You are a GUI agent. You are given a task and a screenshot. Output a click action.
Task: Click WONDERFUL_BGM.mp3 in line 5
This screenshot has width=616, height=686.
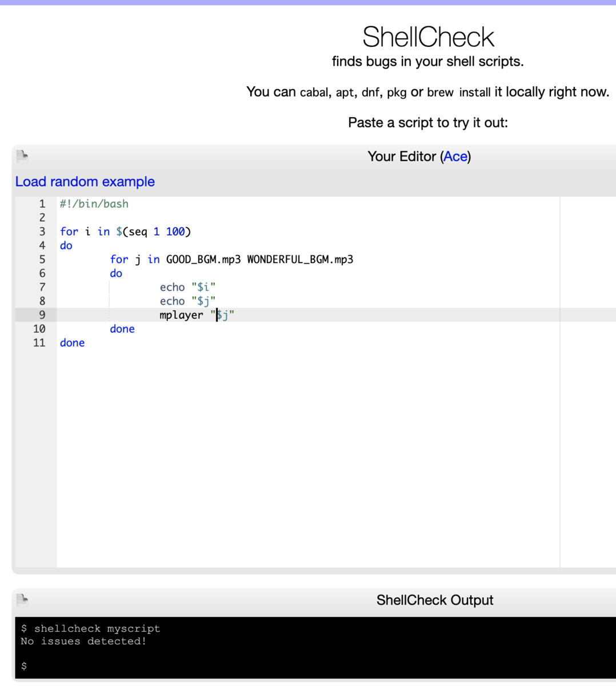(300, 260)
